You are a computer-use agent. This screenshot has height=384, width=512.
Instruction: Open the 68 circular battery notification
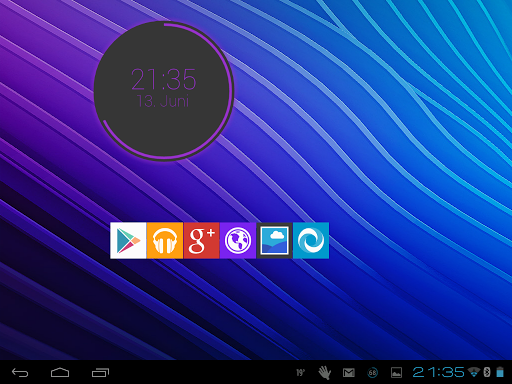(372, 373)
